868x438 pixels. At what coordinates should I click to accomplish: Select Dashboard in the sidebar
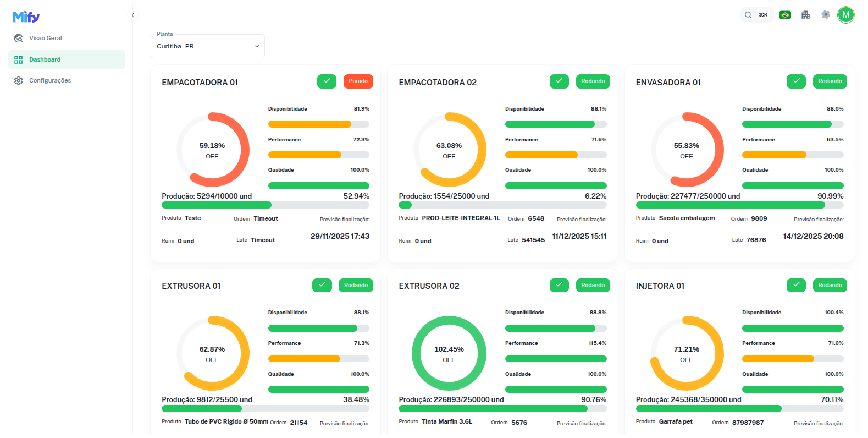click(x=45, y=59)
